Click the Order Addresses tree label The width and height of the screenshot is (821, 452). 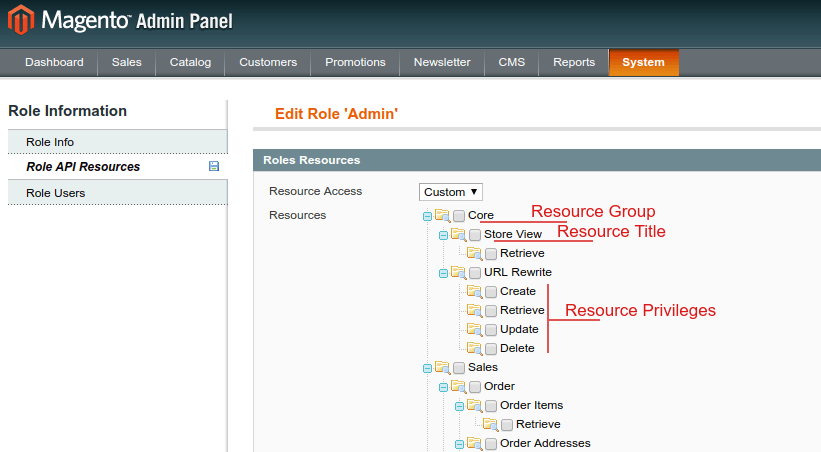[545, 444]
